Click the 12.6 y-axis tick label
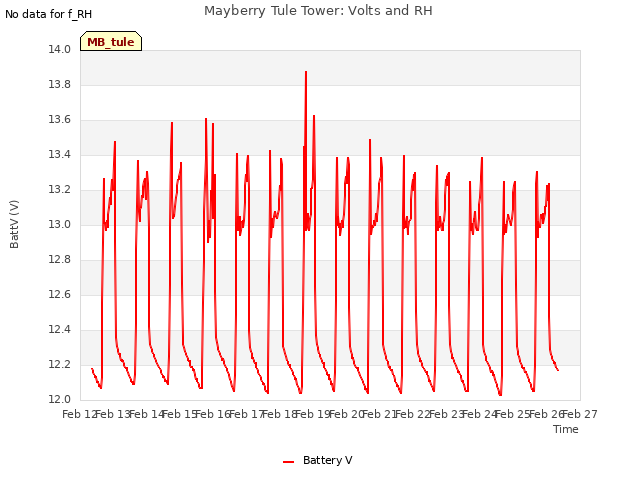Viewport: 640px width, 480px height. coord(59,294)
